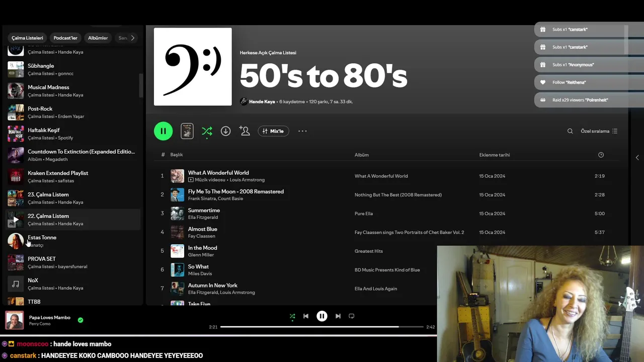Open BD Music Presents Kind of Blue album
Viewport: 644px width, 362px height.
pos(387,270)
